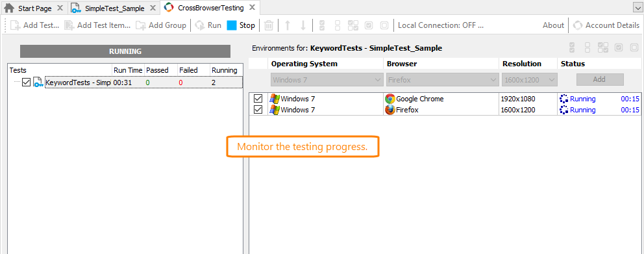Uncheck the Google Chrome environment checkbox

(258, 99)
